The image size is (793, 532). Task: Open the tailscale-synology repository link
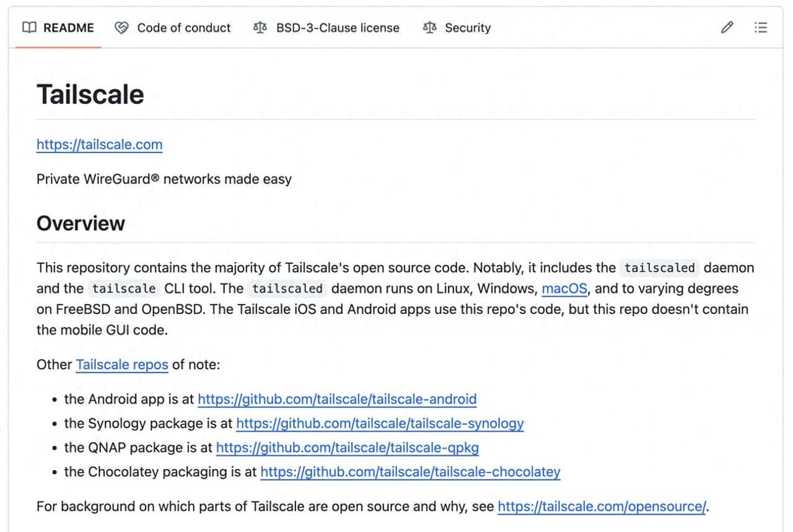coord(380,424)
